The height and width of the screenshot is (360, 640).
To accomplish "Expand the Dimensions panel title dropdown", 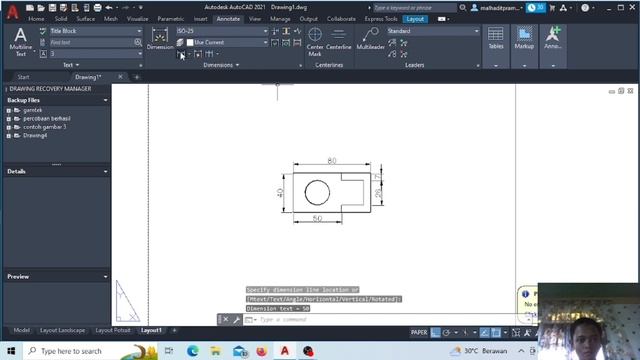I will 221,65.
